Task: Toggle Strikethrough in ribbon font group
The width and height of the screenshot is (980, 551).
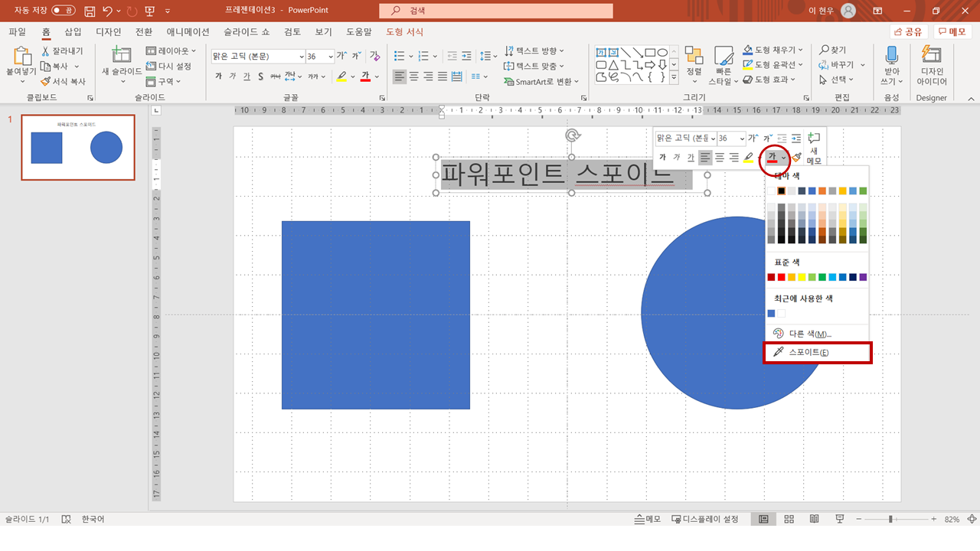Action: tap(275, 77)
